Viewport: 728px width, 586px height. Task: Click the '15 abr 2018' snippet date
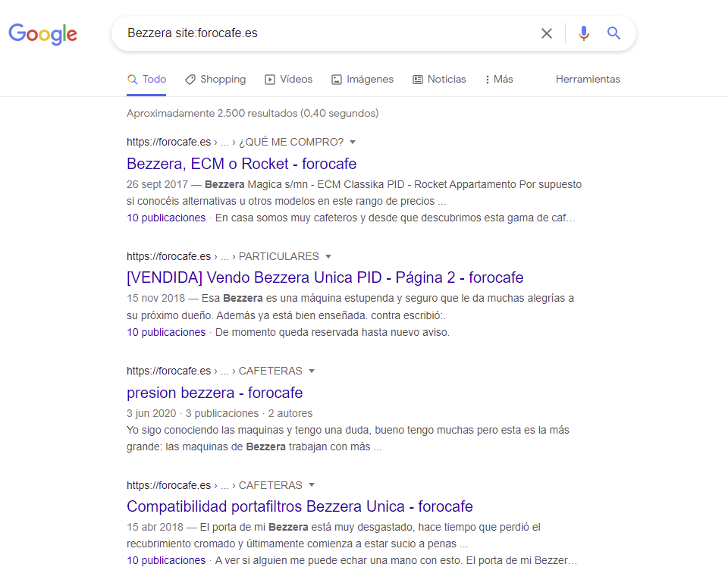pos(155,527)
